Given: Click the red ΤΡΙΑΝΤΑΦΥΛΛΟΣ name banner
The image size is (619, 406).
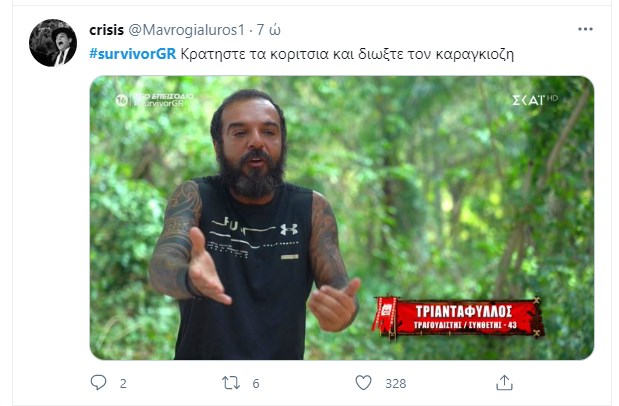Looking at the screenshot, I should [x=460, y=318].
